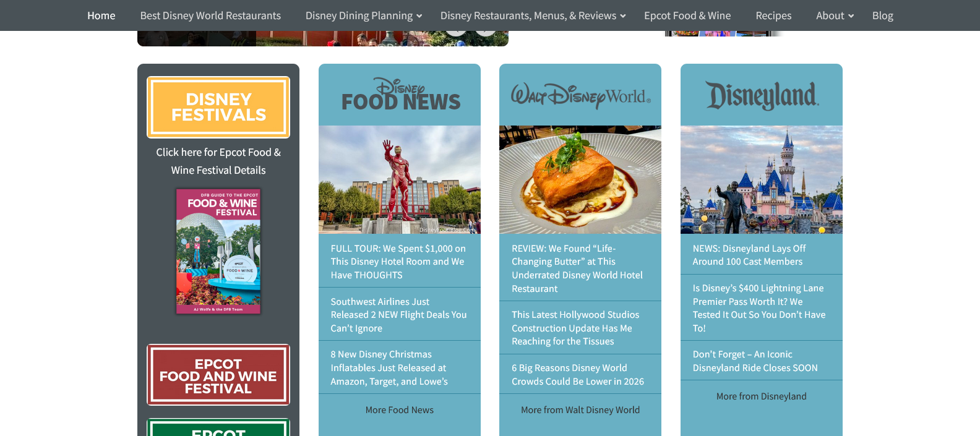Expand the About menu chevron
The image size is (980, 436).
(x=851, y=16)
